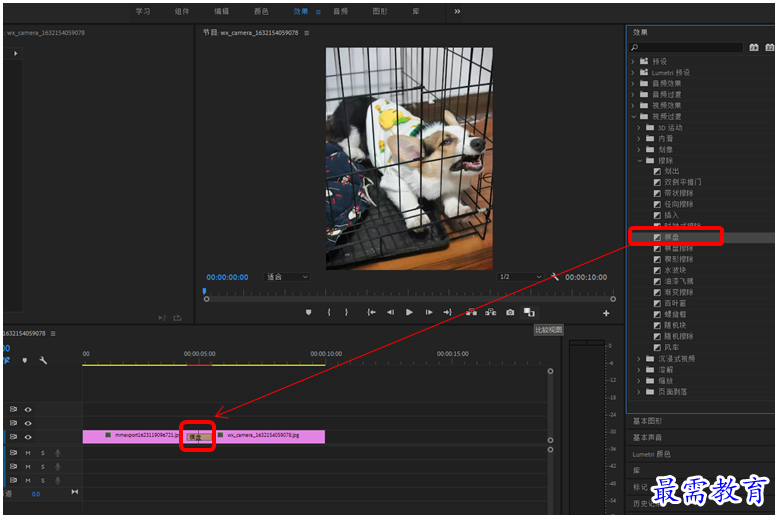
Task: Mute the third audio track
Action: click(x=28, y=480)
